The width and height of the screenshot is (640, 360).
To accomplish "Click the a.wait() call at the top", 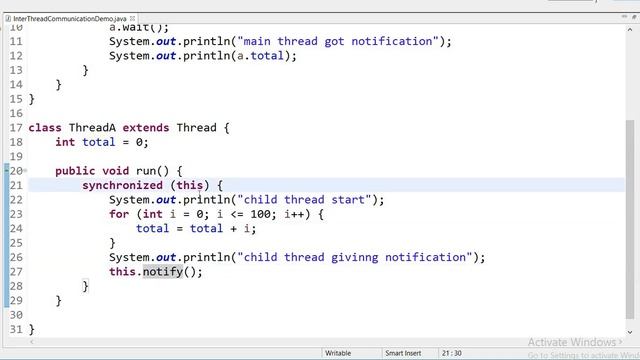I will point(139,28).
